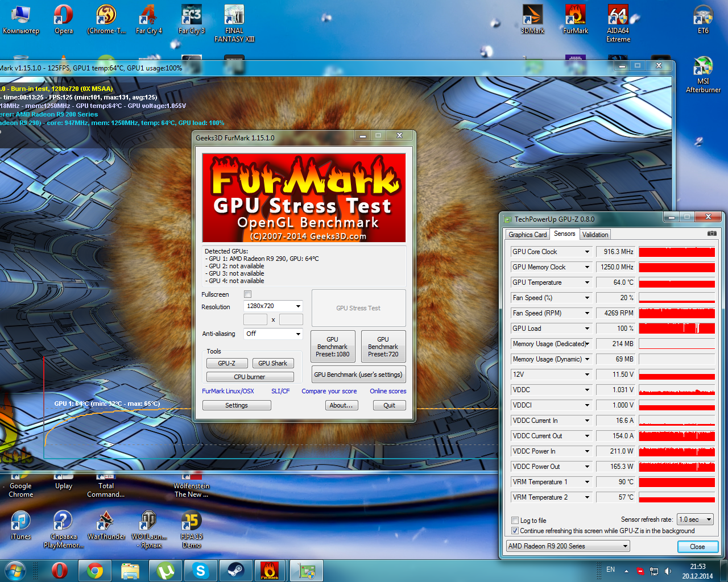Open the Online scores link
Viewport: 728px width, 582px height.
388,391
